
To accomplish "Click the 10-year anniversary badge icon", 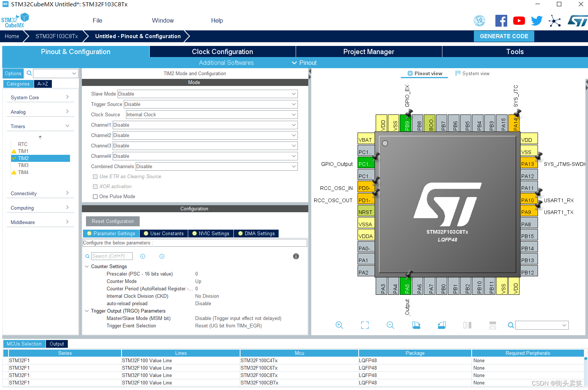I will point(479,21).
